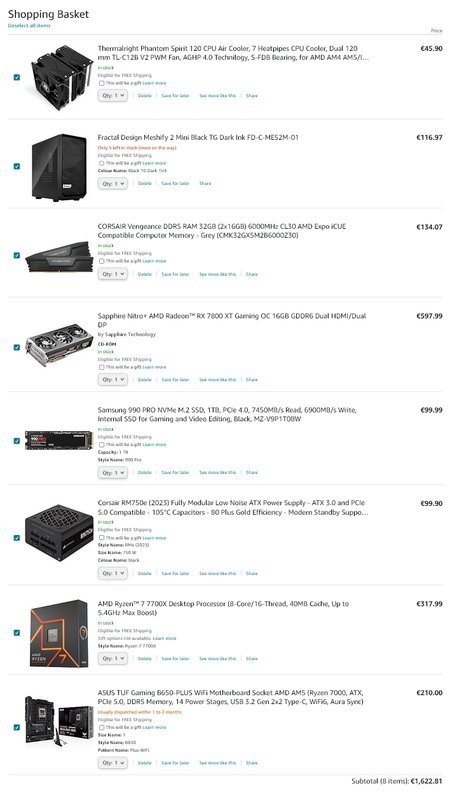Screen dimensions: 450x800
Task: See more items like the Samsung 990 PRO
Action: click(218, 472)
